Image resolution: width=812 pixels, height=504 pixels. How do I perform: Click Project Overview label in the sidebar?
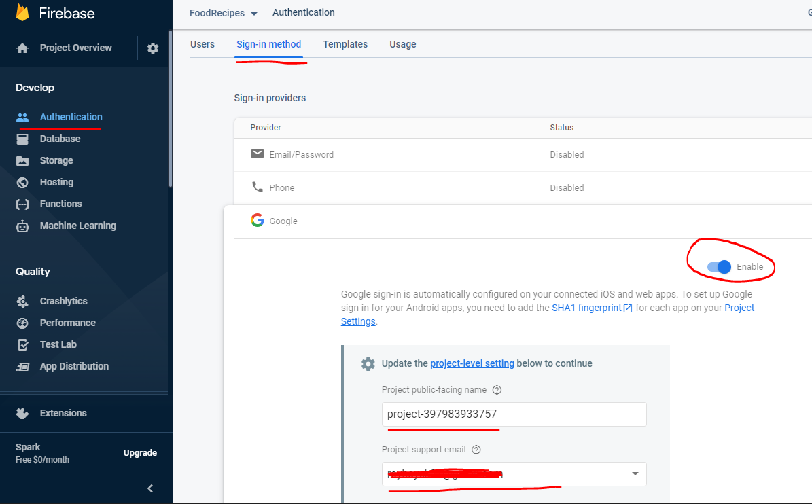pyautogui.click(x=75, y=48)
